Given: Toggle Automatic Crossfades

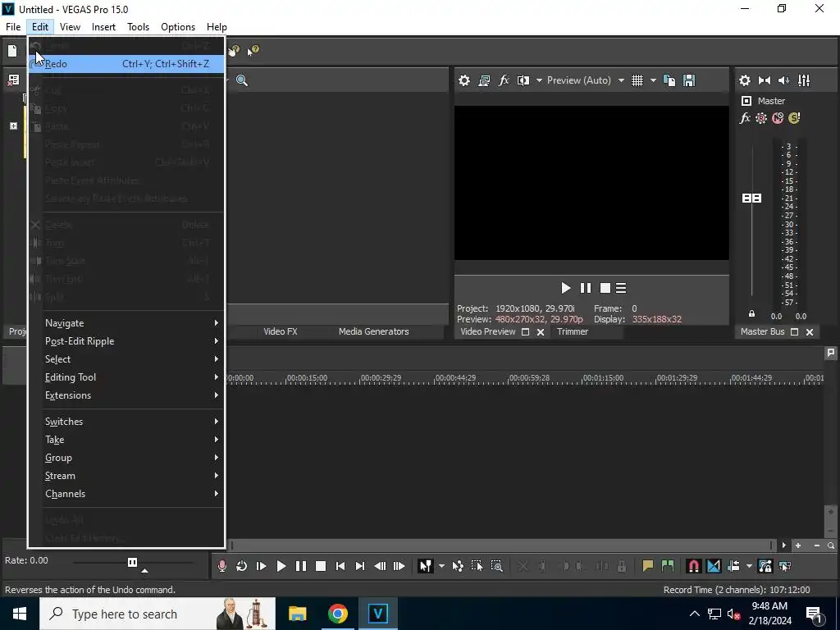Looking at the screenshot, I should click(714, 566).
